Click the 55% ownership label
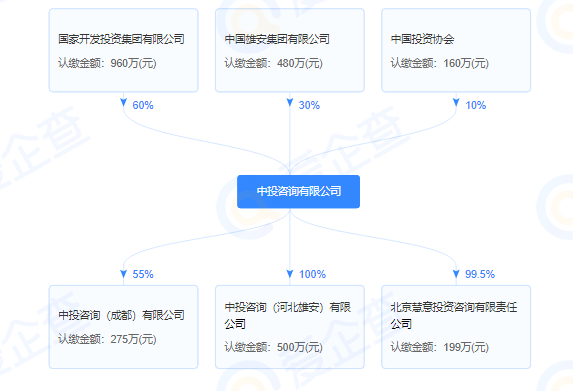The height and width of the screenshot is (391, 573). (x=143, y=274)
